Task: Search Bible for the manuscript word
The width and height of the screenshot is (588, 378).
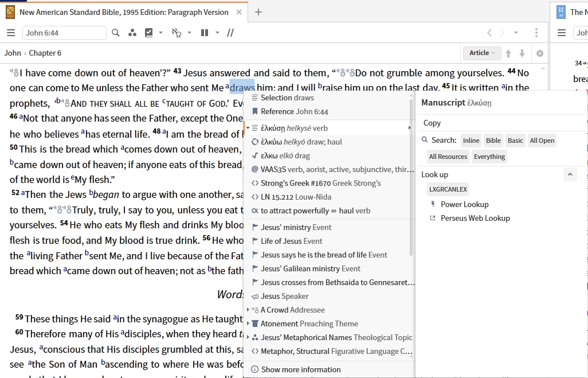Action: point(493,141)
